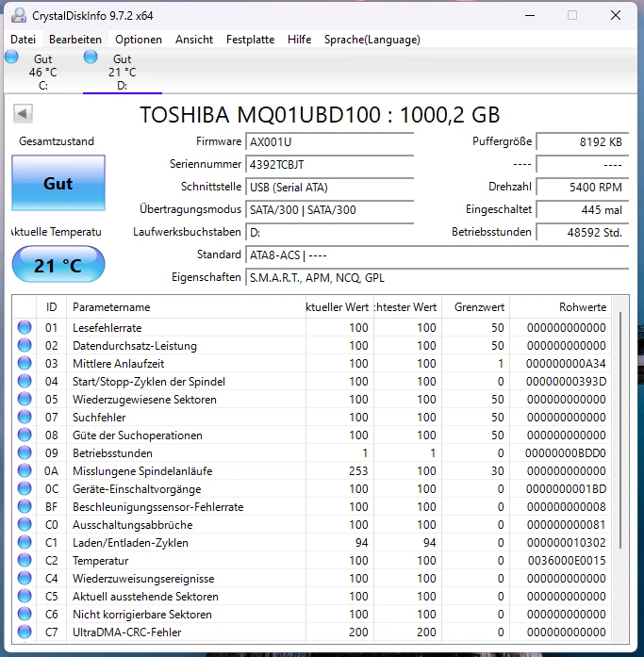644x657 pixels.
Task: Click status orb of Temperatur row
Action: pos(25,560)
